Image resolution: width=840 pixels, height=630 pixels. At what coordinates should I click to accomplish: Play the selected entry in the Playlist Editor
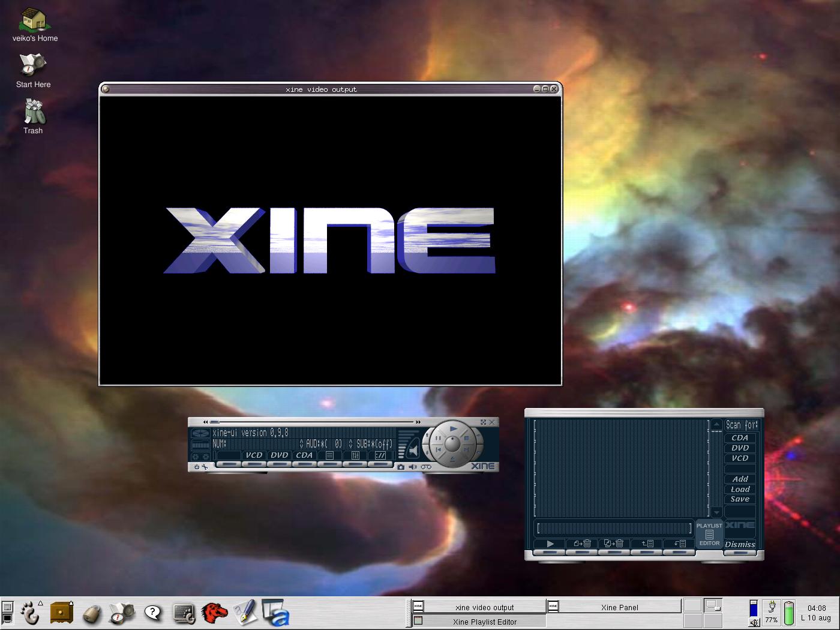coord(550,544)
